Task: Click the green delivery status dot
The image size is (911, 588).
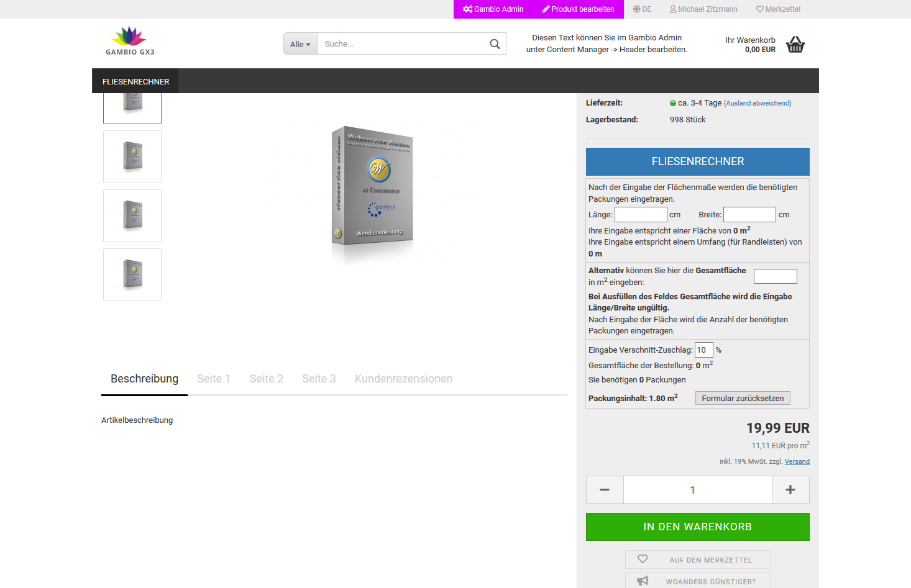Action: [673, 104]
